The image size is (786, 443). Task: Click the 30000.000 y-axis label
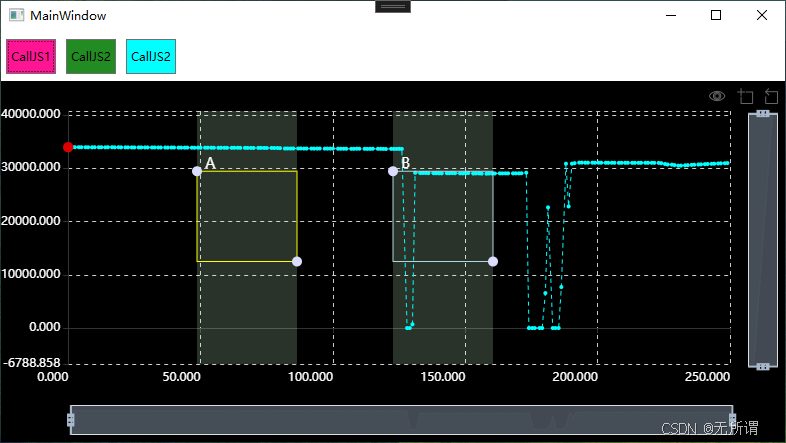click(31, 167)
